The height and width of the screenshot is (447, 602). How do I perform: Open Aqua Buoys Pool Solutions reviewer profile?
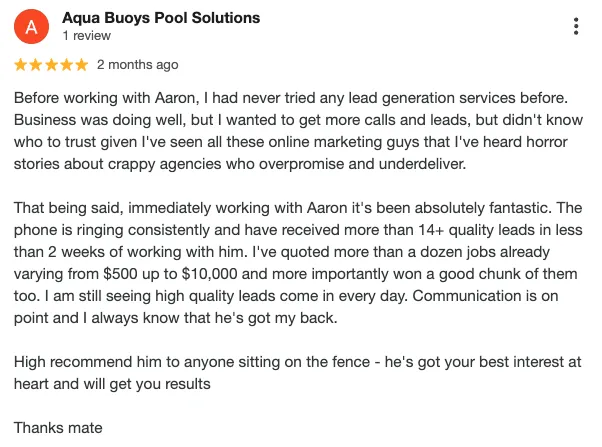coord(161,18)
